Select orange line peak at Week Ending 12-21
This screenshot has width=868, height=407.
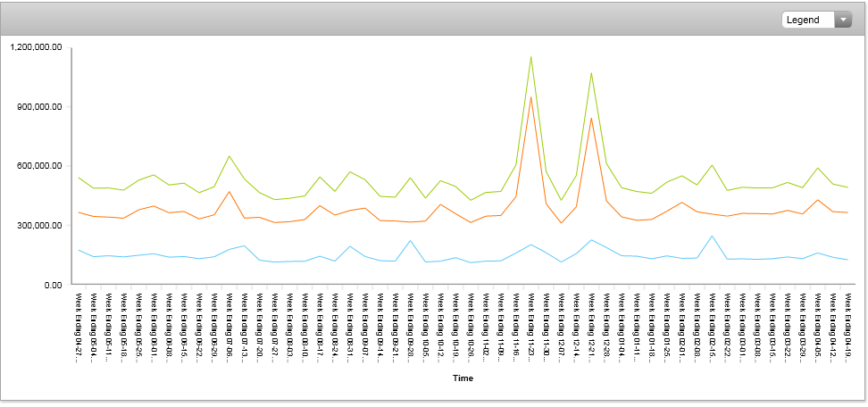tap(591, 119)
